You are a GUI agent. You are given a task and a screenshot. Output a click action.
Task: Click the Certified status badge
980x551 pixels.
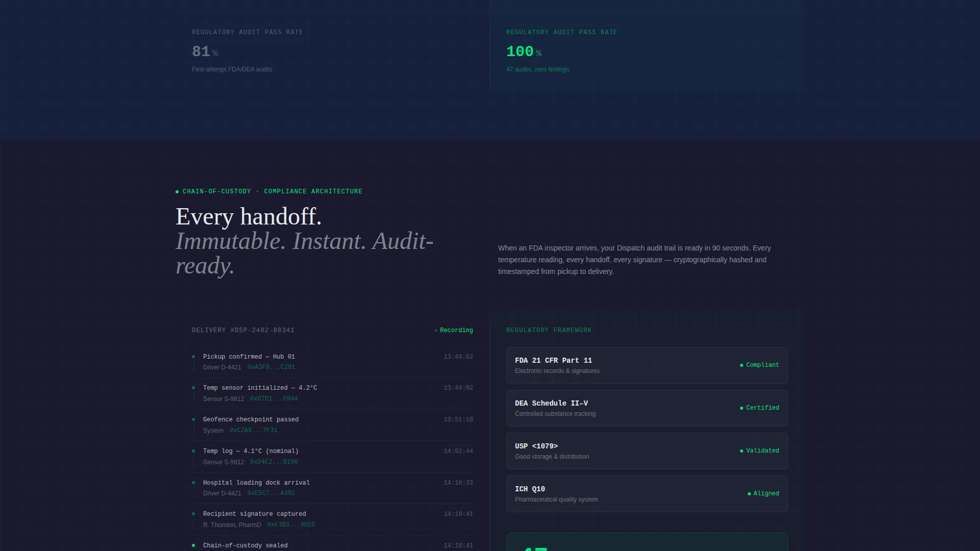759,408
